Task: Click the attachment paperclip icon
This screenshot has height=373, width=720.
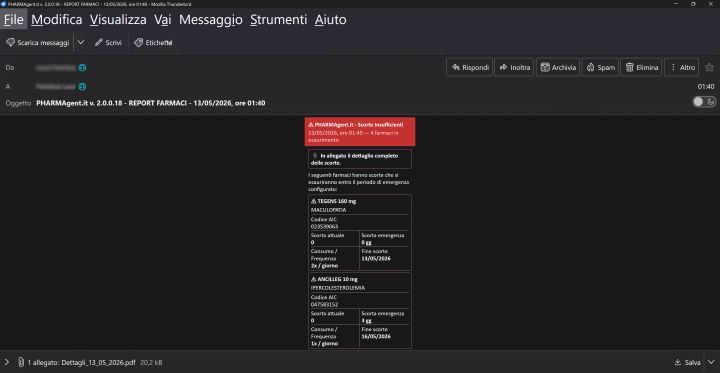Action: click(21, 362)
